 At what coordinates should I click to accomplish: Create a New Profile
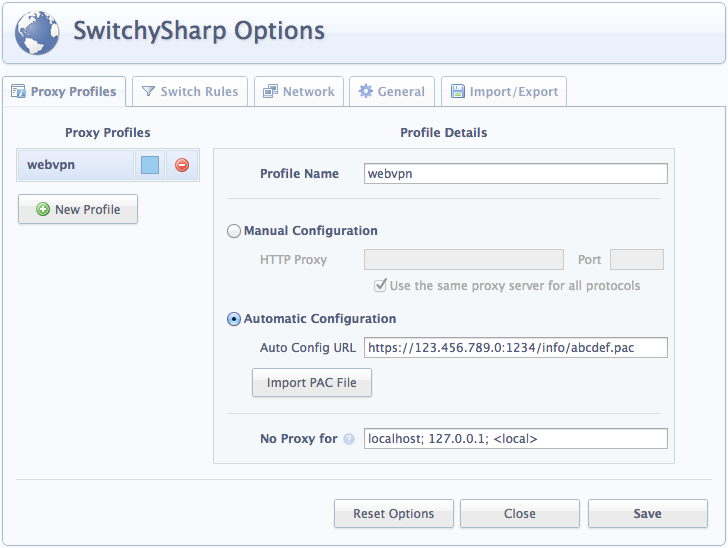(x=78, y=209)
